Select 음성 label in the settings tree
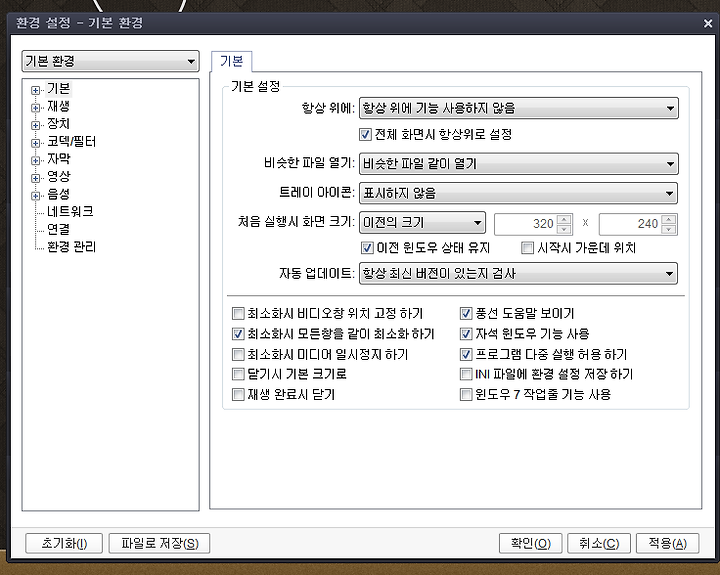The height and width of the screenshot is (575, 720). click(x=58, y=194)
